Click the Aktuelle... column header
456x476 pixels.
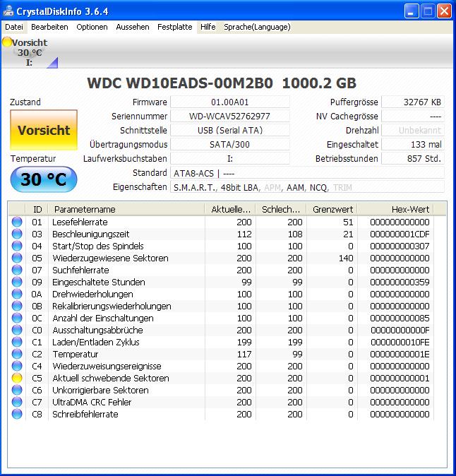tap(230, 209)
